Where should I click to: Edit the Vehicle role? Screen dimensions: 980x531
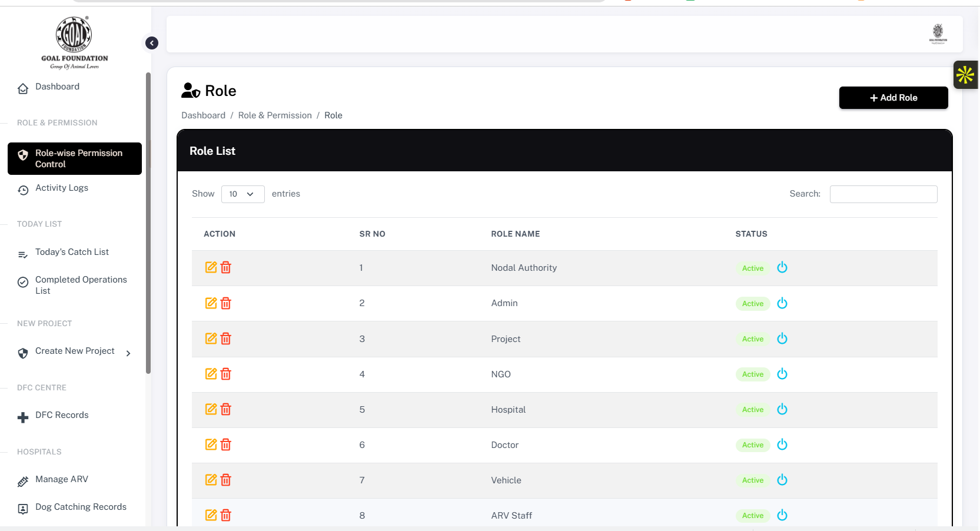click(x=211, y=480)
